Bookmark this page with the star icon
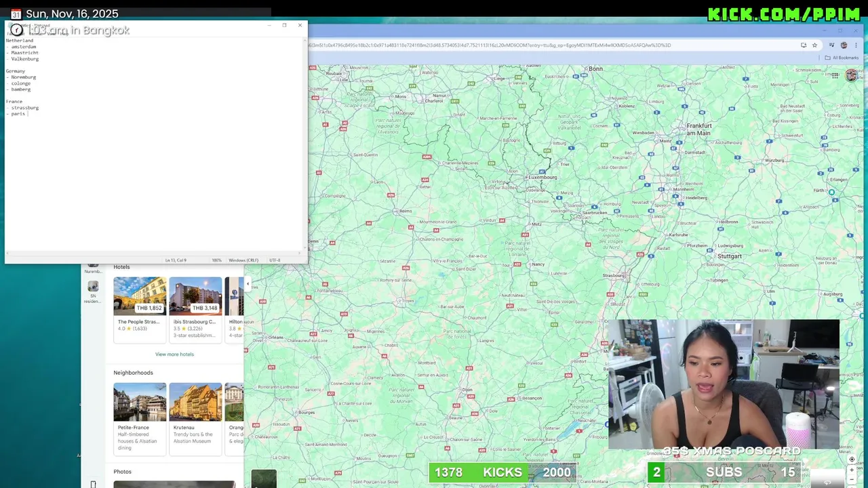The width and height of the screenshot is (868, 488). coord(814,45)
